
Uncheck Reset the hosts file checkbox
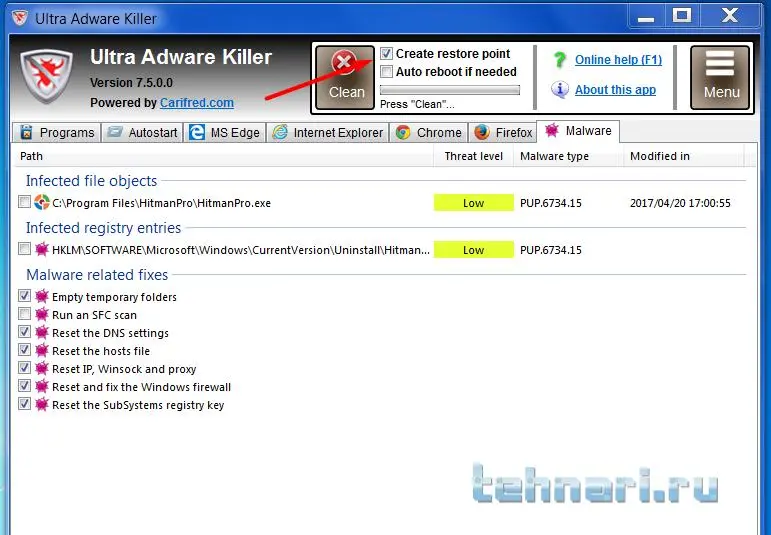click(x=24, y=350)
